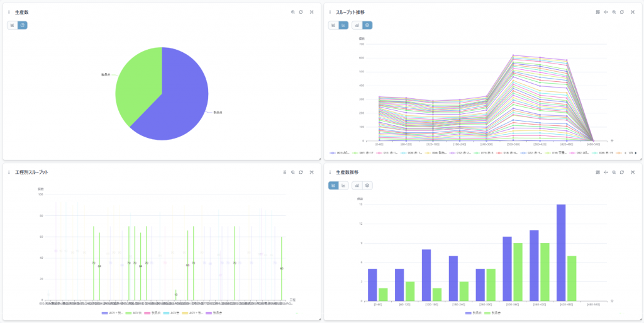The image size is (644, 323).
Task: Open the layout settings icon in スループット推移 panel
Action: click(x=597, y=13)
